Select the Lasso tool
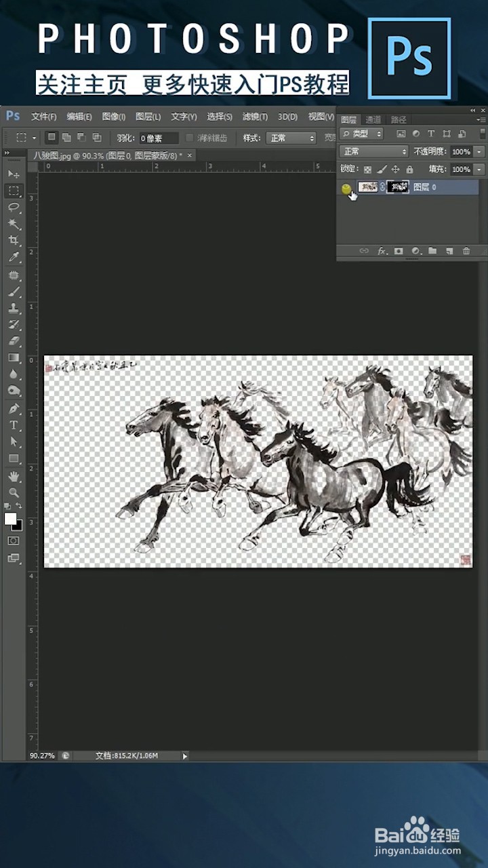Image resolution: width=488 pixels, height=868 pixels. click(x=14, y=208)
